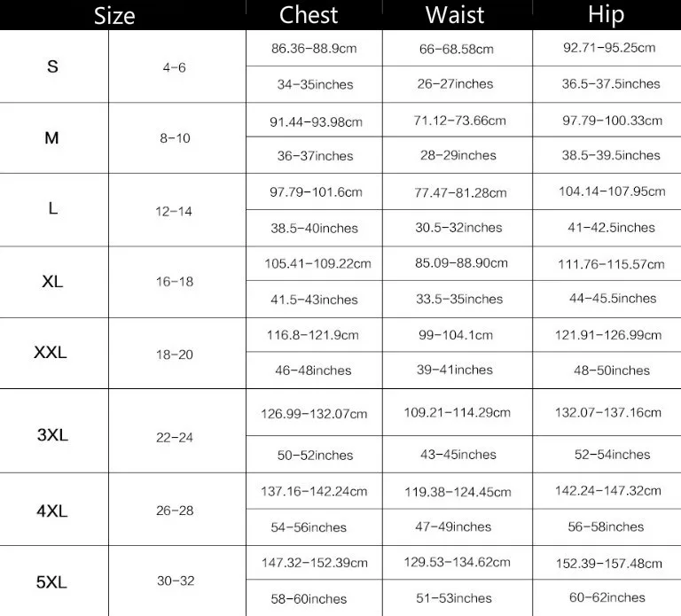The width and height of the screenshot is (681, 616).
Task: Select the 5XL size label
Action: [x=51, y=581]
